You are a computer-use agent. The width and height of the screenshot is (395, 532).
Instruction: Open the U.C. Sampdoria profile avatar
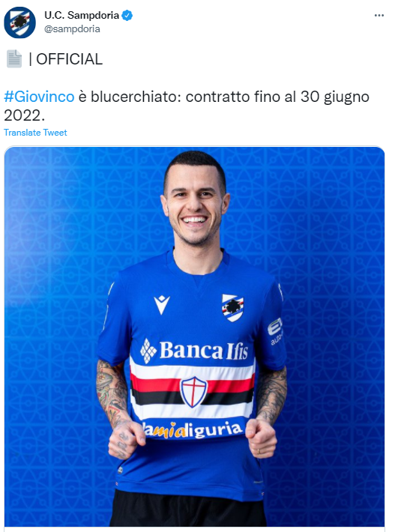19,22
